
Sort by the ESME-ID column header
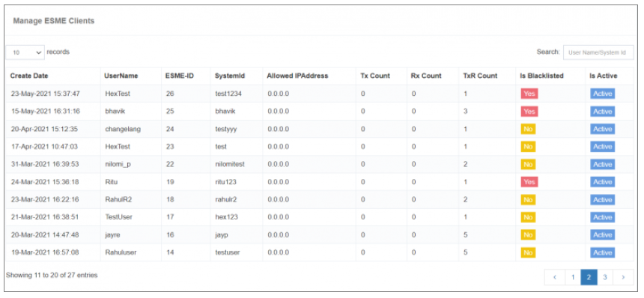pos(180,76)
